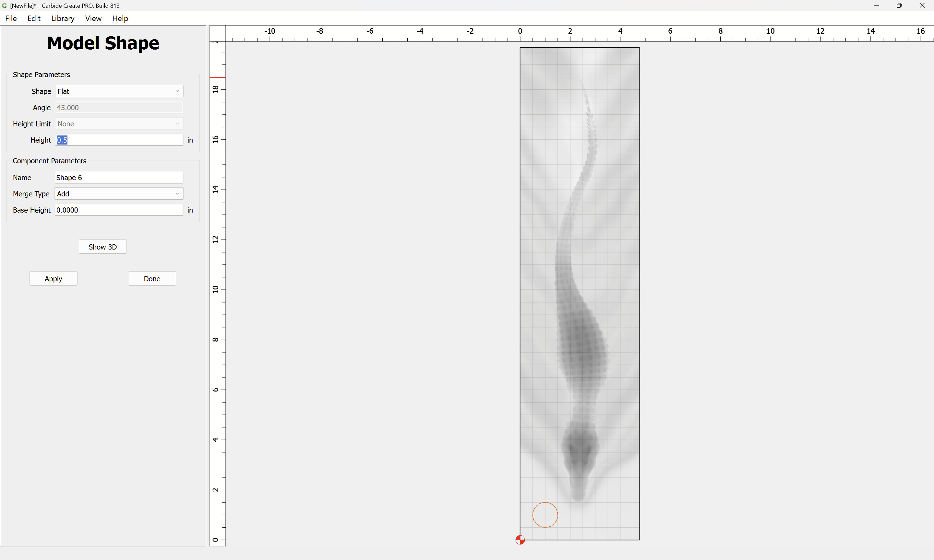The image size is (934, 560).
Task: Open the Edit menu
Action: point(34,18)
